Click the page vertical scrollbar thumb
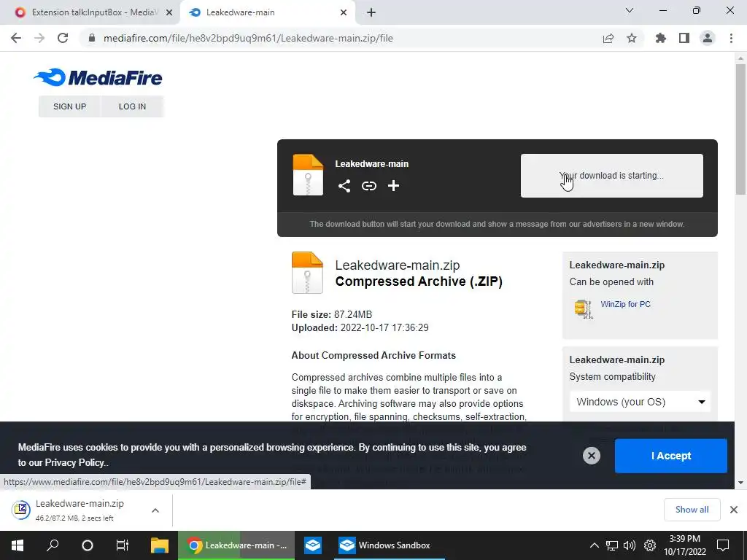Screen dimensions: 747x560 tap(740, 130)
